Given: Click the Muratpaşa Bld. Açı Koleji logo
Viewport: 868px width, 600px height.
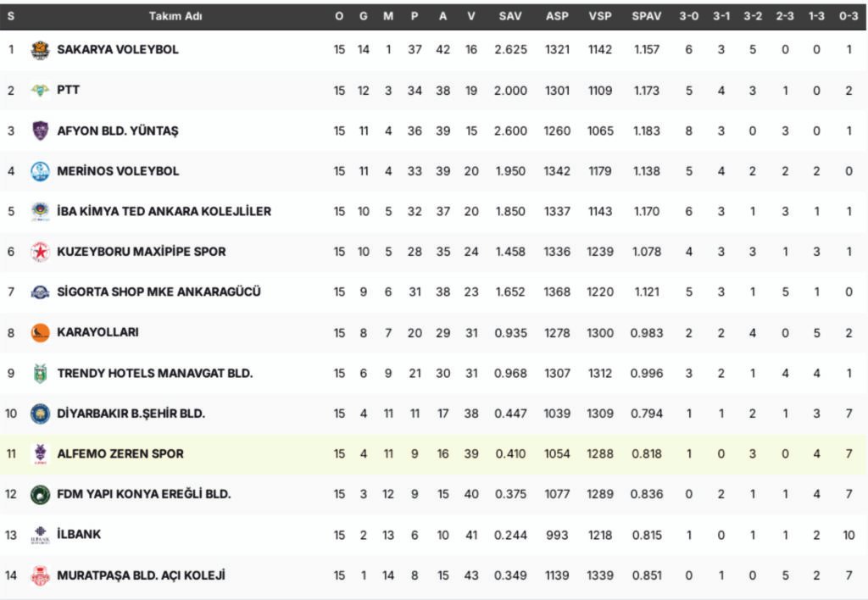Looking at the screenshot, I should (40, 575).
